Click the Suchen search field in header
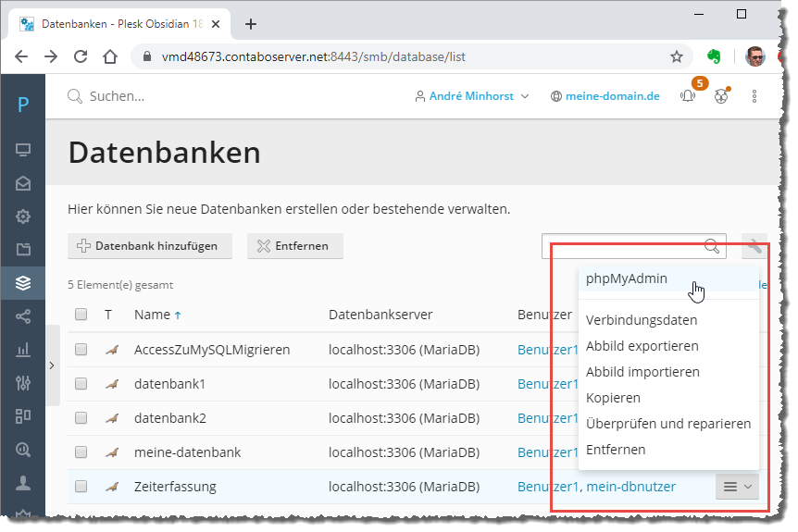 coord(117,96)
